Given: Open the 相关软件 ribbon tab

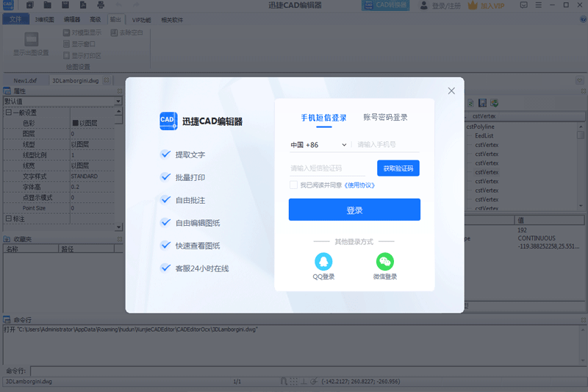Looking at the screenshot, I should 172,20.
